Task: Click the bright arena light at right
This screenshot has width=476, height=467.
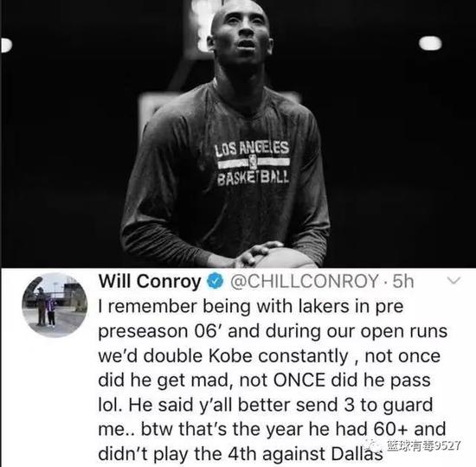Action: [x=430, y=43]
